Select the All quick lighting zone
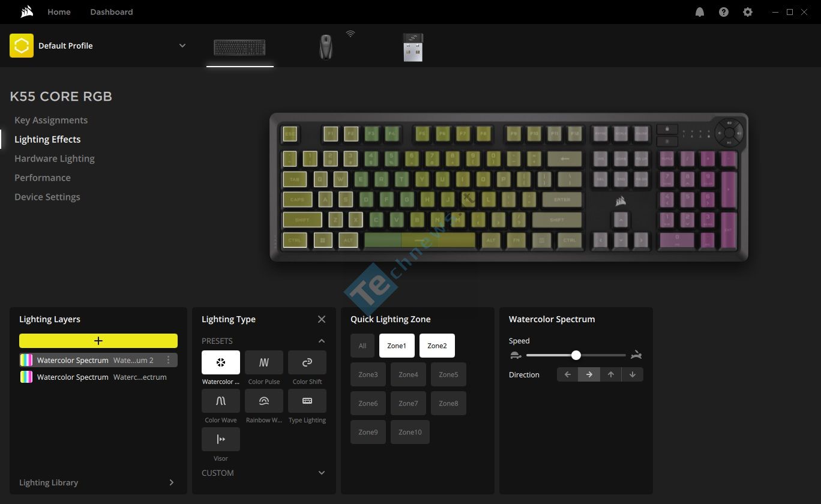821x504 pixels. (362, 346)
